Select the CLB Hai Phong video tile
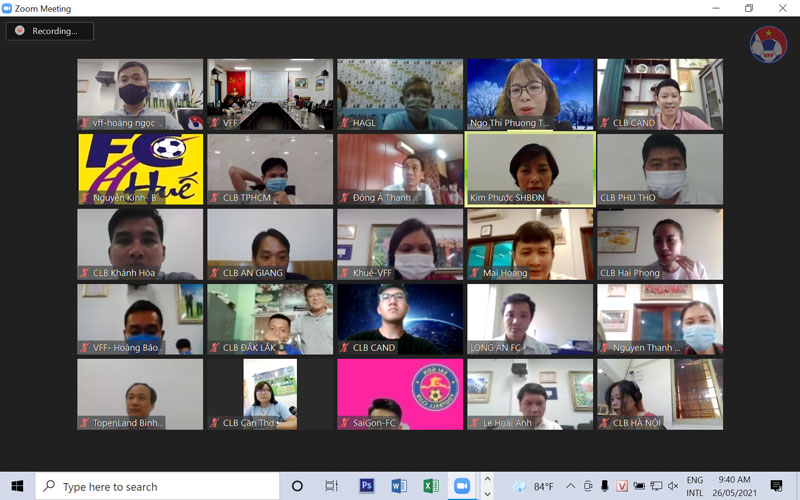Screen dimensions: 800x500 (x=660, y=244)
